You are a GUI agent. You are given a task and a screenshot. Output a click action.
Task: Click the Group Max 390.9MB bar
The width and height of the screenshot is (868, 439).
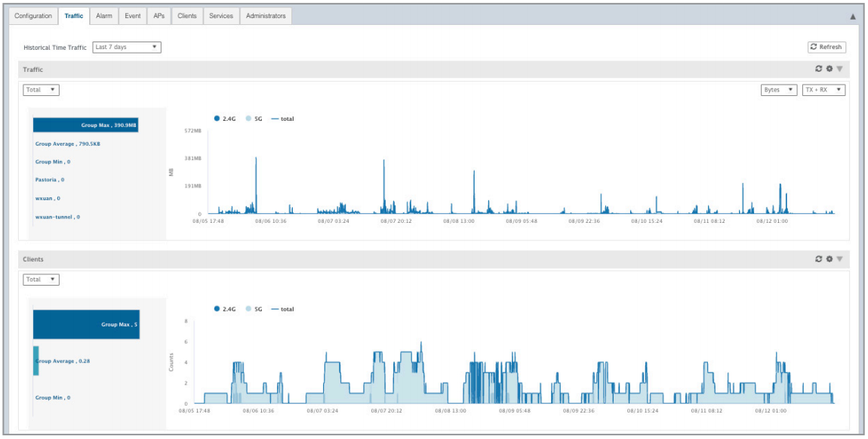(85, 125)
